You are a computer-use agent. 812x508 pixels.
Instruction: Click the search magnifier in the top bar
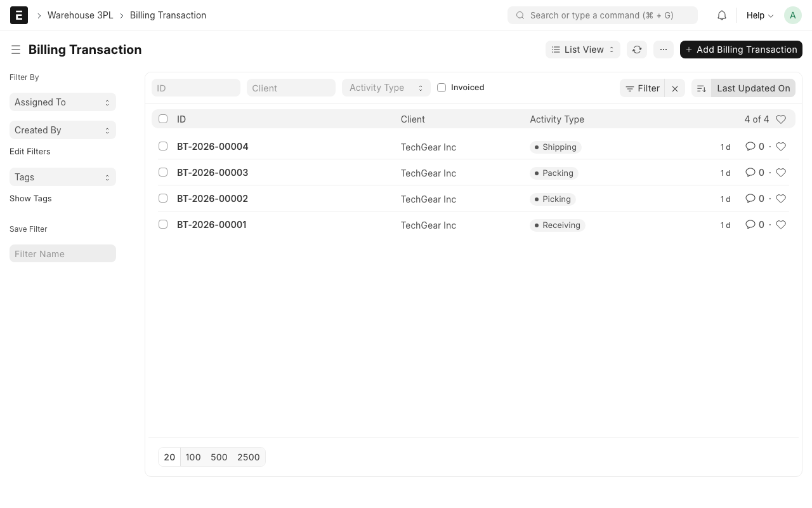[x=520, y=15]
